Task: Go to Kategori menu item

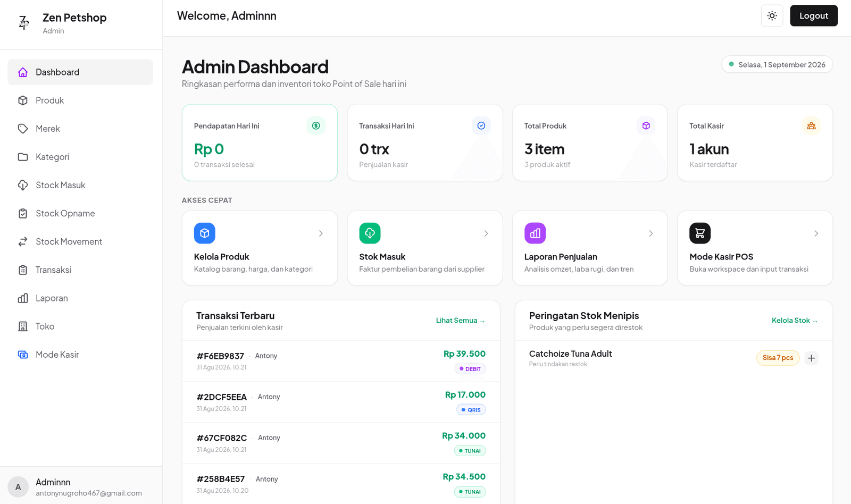Action: click(x=80, y=157)
